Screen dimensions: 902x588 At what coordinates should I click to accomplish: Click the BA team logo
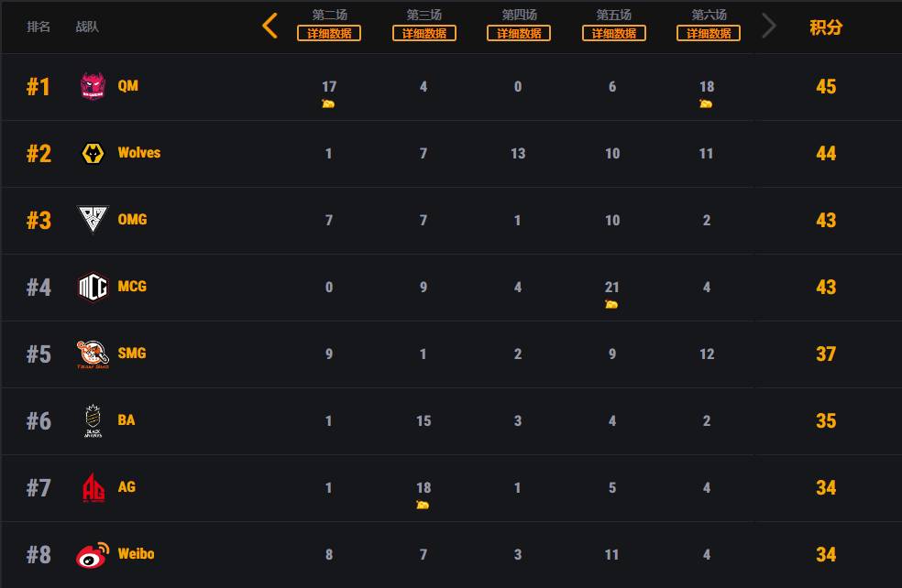93,421
